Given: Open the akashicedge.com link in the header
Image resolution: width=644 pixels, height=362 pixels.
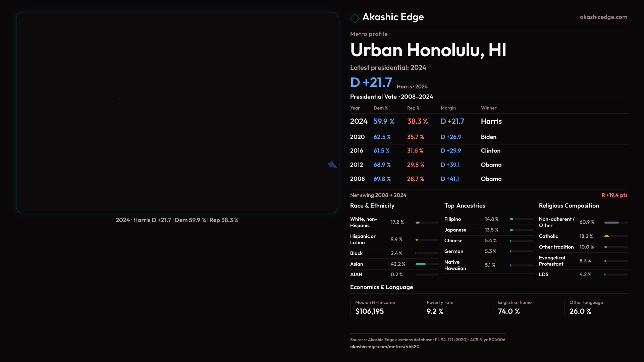Looking at the screenshot, I should (x=603, y=17).
